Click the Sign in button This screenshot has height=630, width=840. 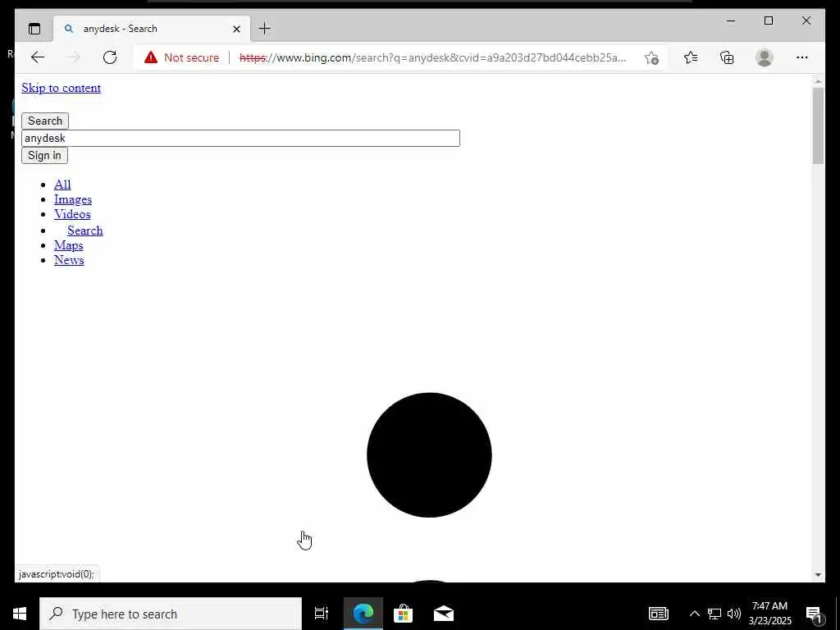(44, 155)
